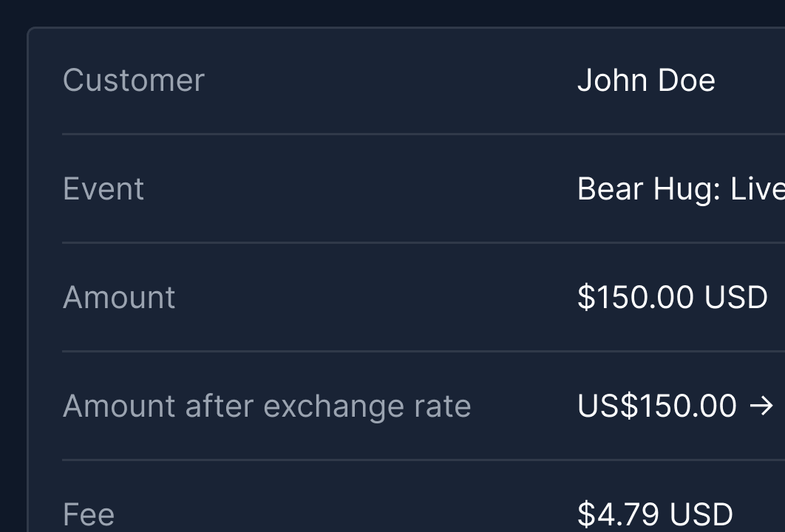Click the Event field label
This screenshot has height=532, width=785.
[103, 188]
